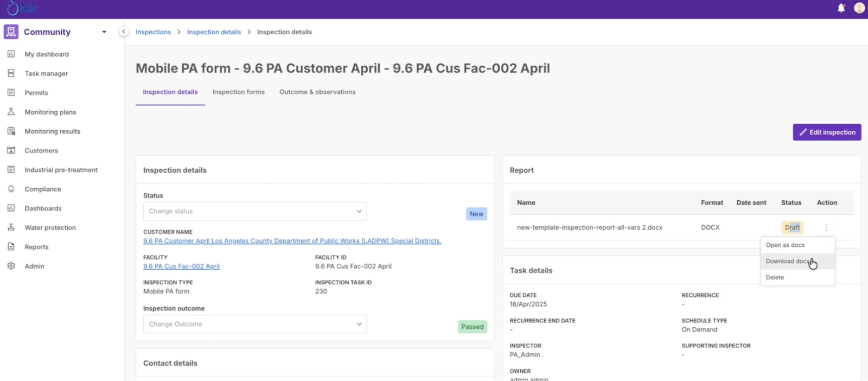Viewport: 868px width, 381px height.
Task: Click the My dashboard sidebar icon
Action: coord(11,54)
